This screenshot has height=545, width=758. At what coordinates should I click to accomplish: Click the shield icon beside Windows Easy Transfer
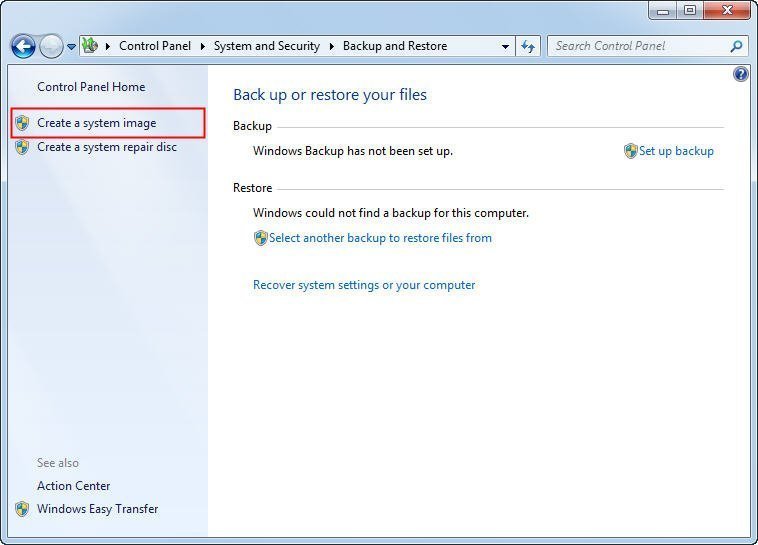[x=22, y=509]
